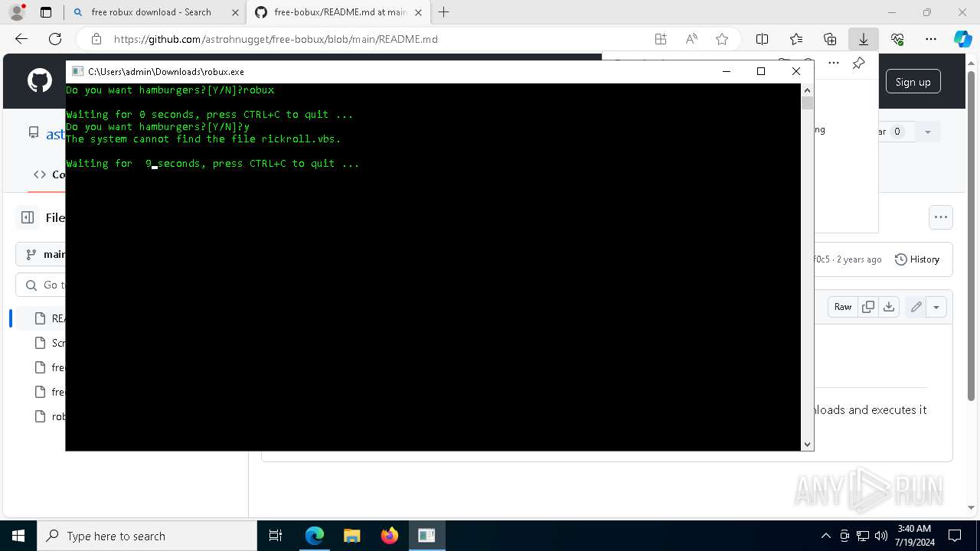This screenshot has width=980, height=551.
Task: Open the volume control in system tray
Action: pyautogui.click(x=881, y=536)
